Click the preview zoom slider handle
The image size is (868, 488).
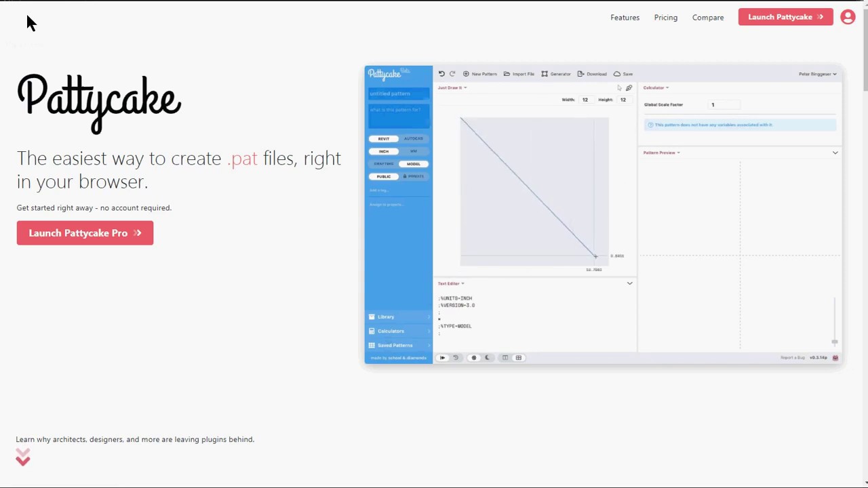tap(835, 342)
